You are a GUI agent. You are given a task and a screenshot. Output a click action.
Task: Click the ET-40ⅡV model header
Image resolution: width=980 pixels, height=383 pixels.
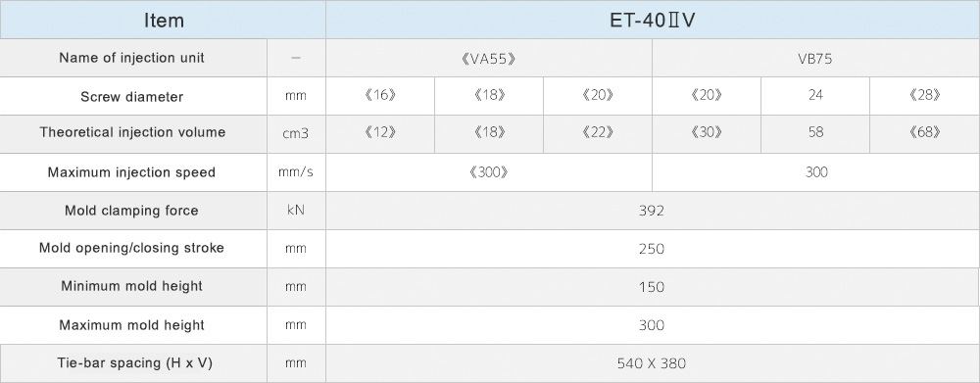pyautogui.click(x=653, y=20)
